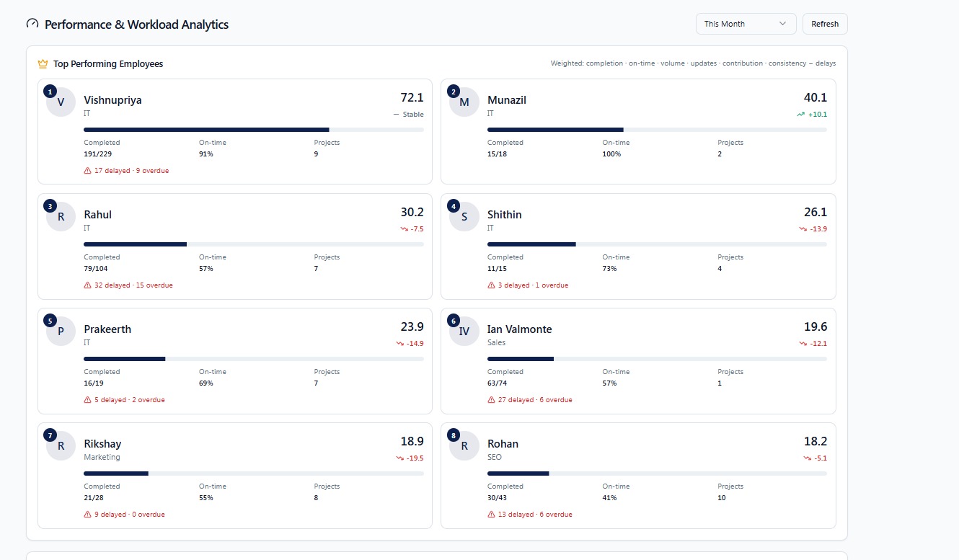
Task: Click Prakeerth's P avatar
Action: (x=61, y=331)
